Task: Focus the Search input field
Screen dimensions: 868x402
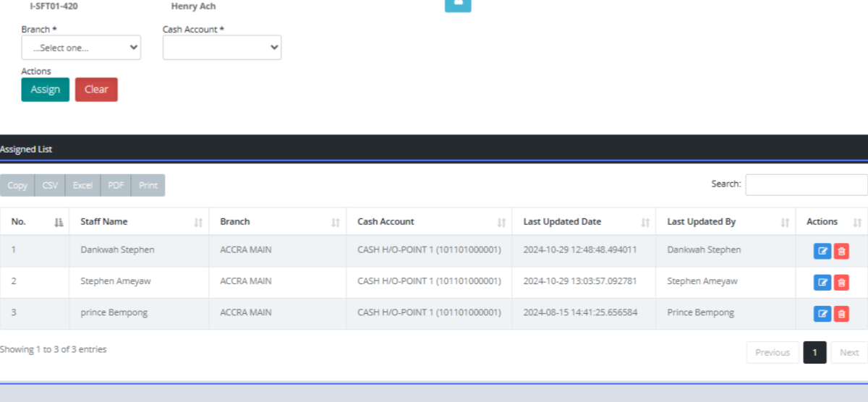Action: coord(806,184)
